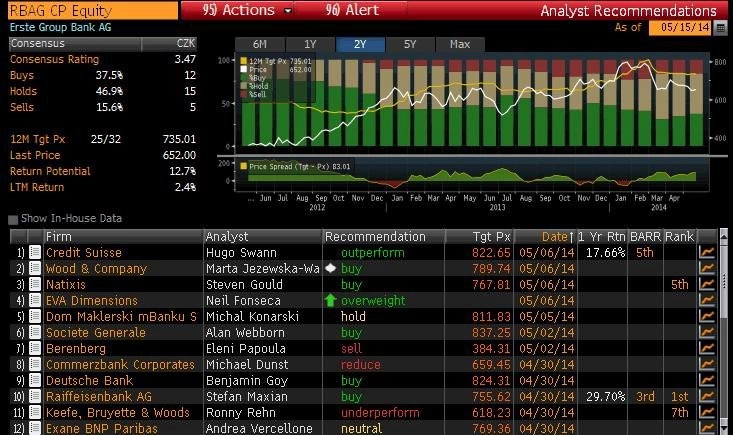The height and width of the screenshot is (435, 733).
Task: Select the 1Y chart range tab
Action: pos(310,44)
